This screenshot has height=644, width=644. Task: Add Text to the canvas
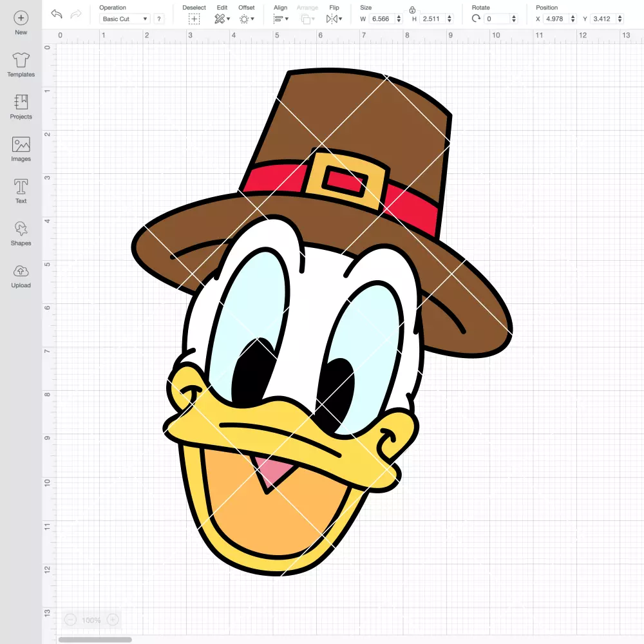(21, 191)
